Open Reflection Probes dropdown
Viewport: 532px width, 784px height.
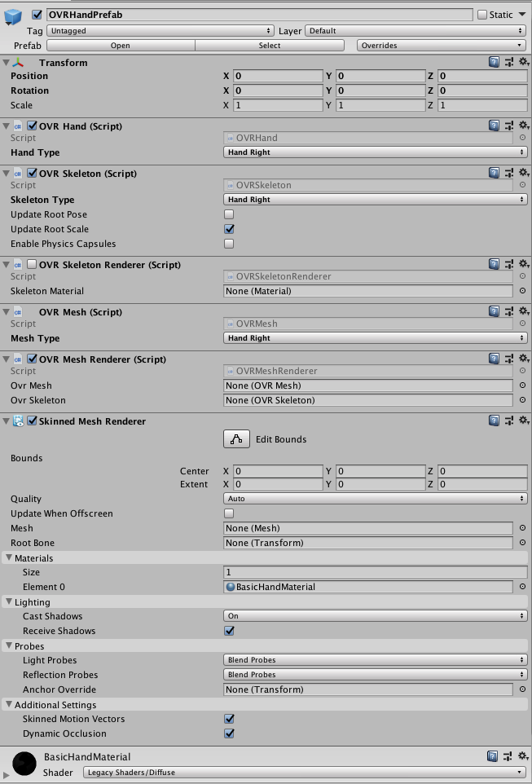click(375, 674)
